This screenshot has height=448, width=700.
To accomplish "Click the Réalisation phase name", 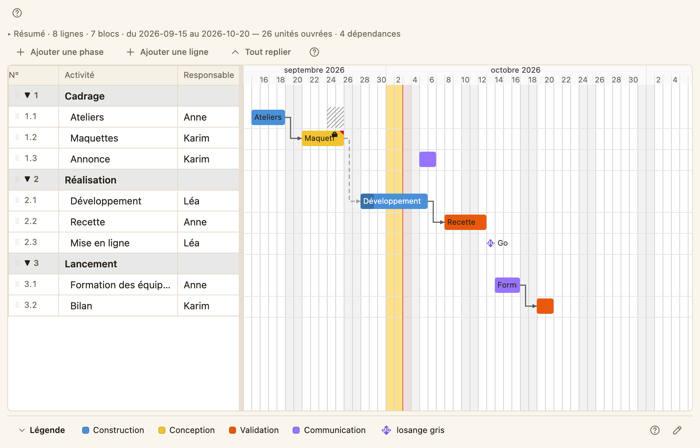I will coord(91,180).
